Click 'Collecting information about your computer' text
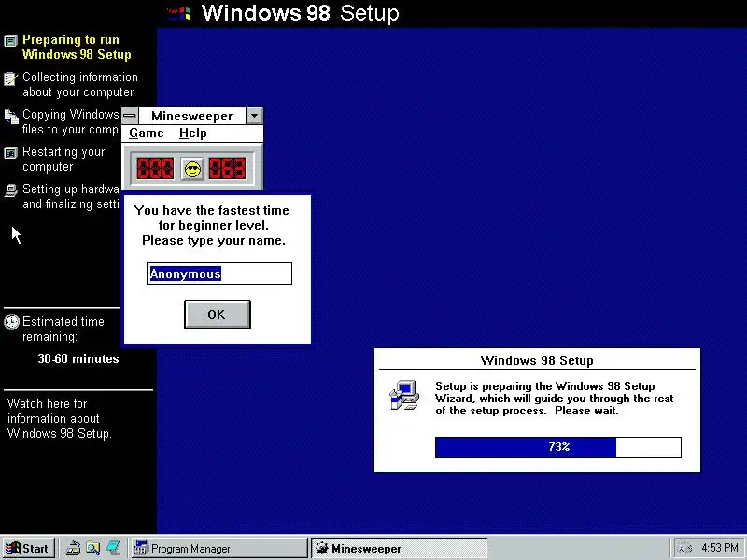Screen dimensions: 747x560 (x=80, y=84)
